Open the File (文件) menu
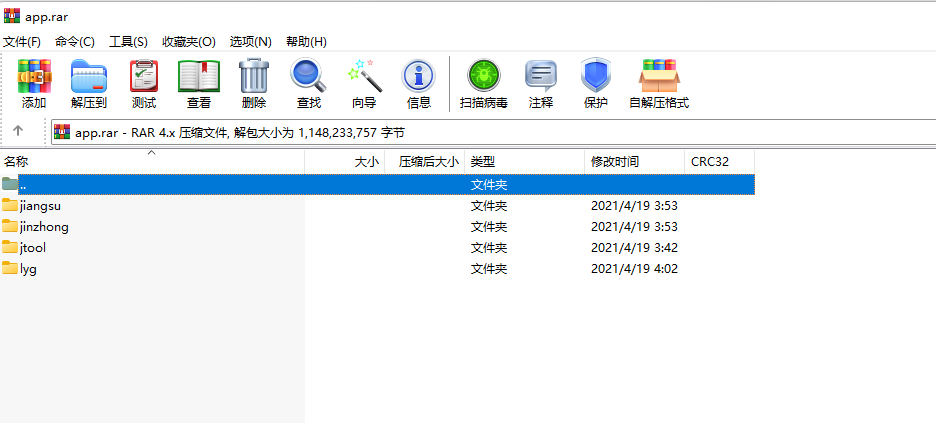 click(22, 41)
